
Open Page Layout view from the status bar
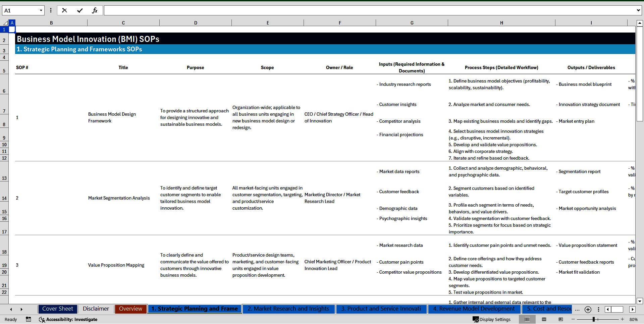[544, 319]
